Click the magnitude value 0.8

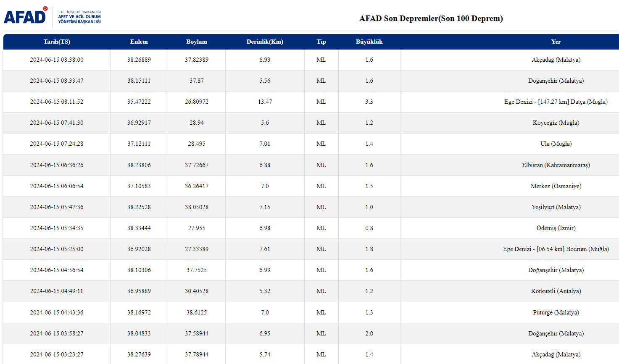369,228
